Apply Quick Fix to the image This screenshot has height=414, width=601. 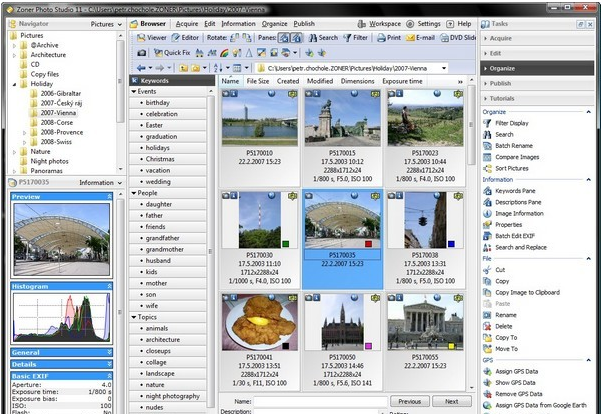pos(172,53)
